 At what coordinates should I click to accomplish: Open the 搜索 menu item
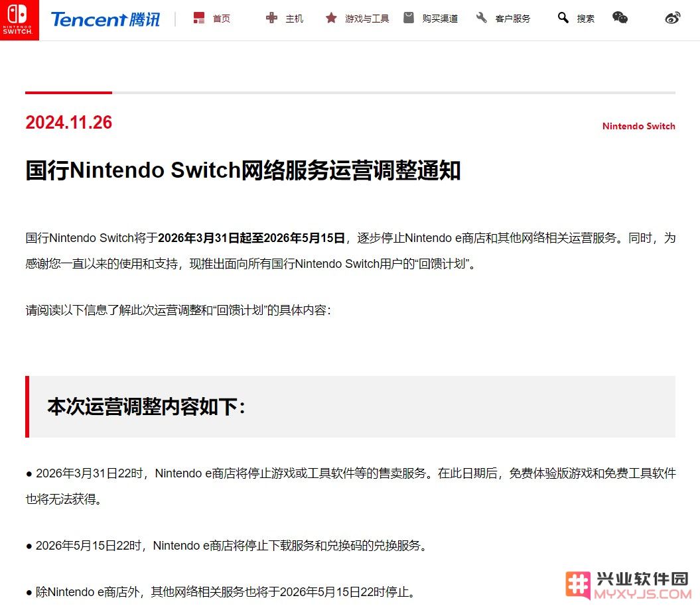586,19
